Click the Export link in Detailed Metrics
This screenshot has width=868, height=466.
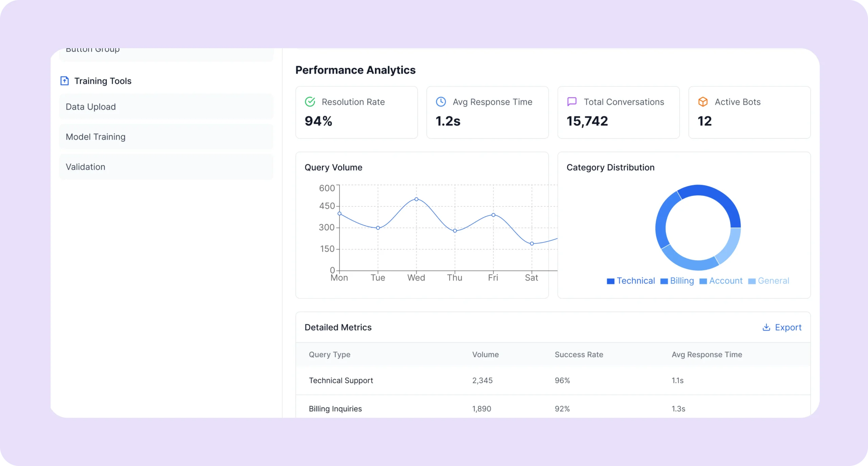click(x=788, y=327)
